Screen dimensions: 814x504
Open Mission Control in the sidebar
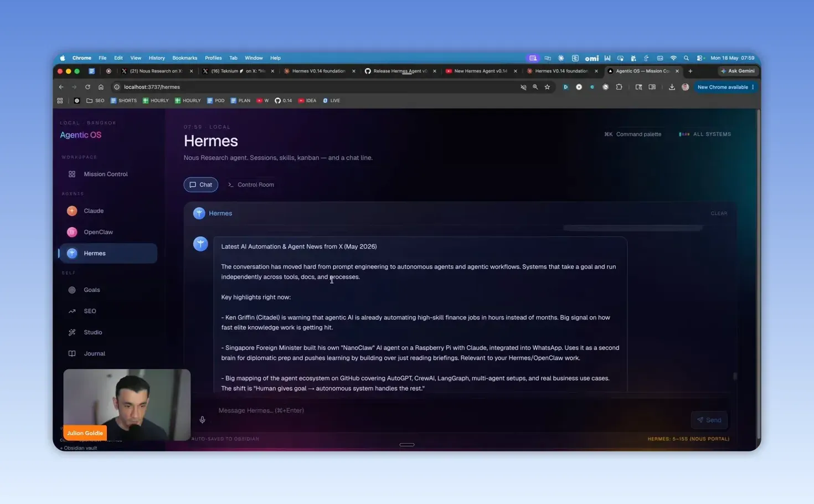(x=105, y=174)
